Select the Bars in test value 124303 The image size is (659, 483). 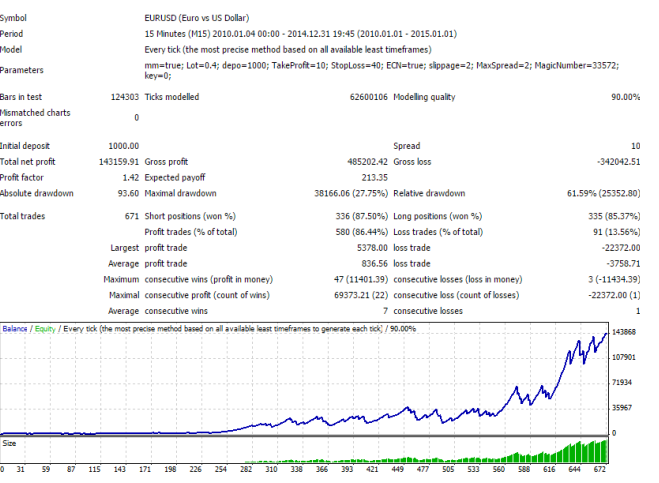pos(125,97)
